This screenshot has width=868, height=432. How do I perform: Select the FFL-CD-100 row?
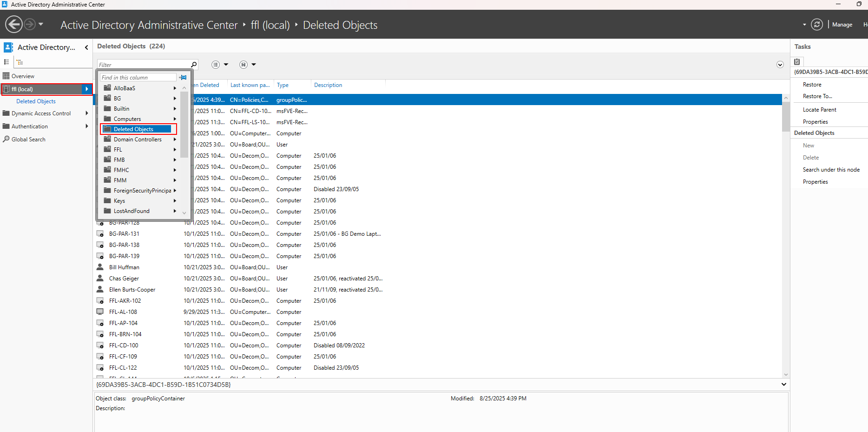(x=439, y=346)
